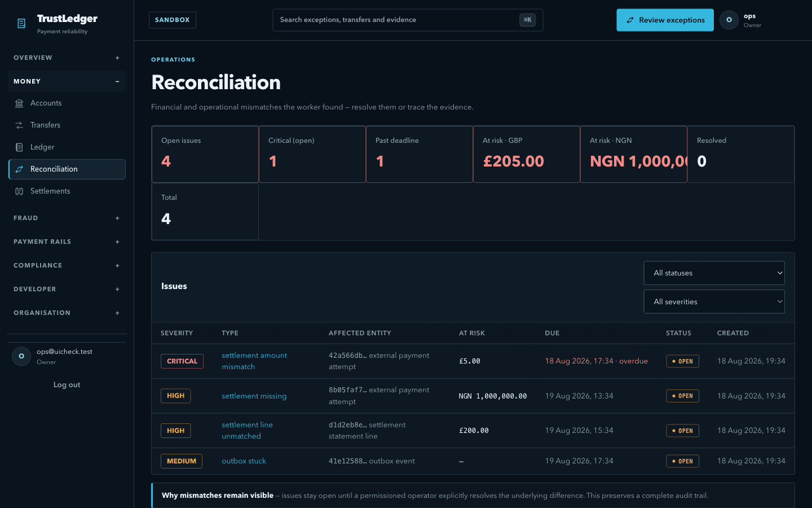Click the NGN 1,000,000.00 at-risk cell

pos(493,396)
